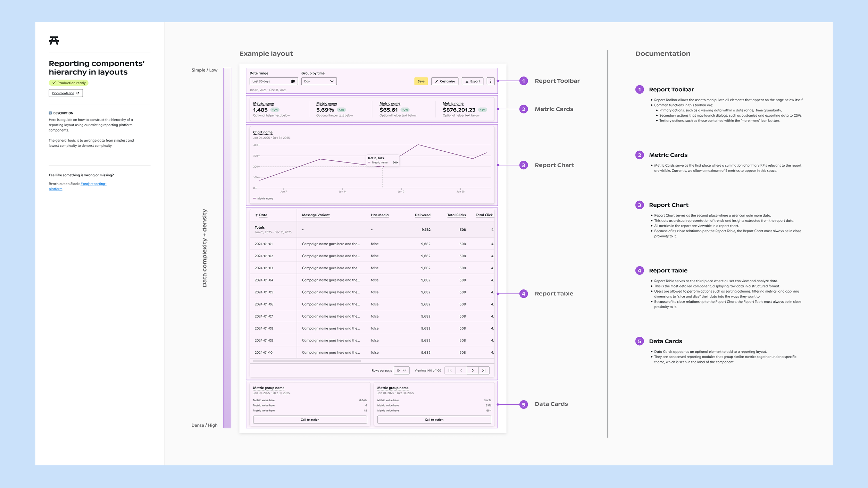The height and width of the screenshot is (488, 868).
Task: Click the Message Variant column header
Action: (x=316, y=215)
